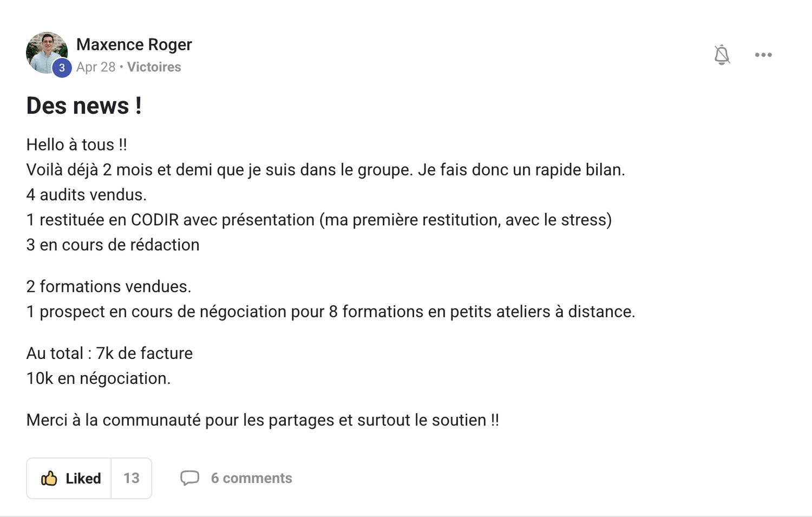The height and width of the screenshot is (517, 812).
Task: Click the "Hello à tous !!" greeting line
Action: 76,145
